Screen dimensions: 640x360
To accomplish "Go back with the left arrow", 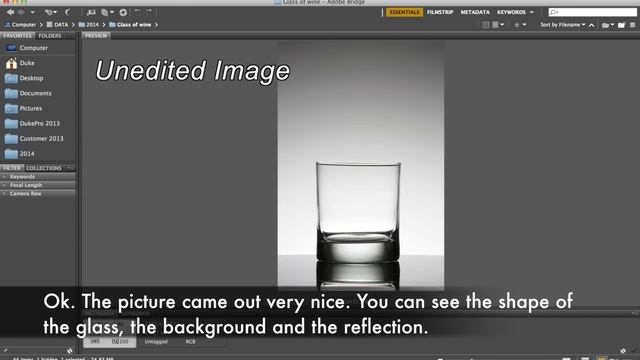I will pyautogui.click(x=10, y=12).
